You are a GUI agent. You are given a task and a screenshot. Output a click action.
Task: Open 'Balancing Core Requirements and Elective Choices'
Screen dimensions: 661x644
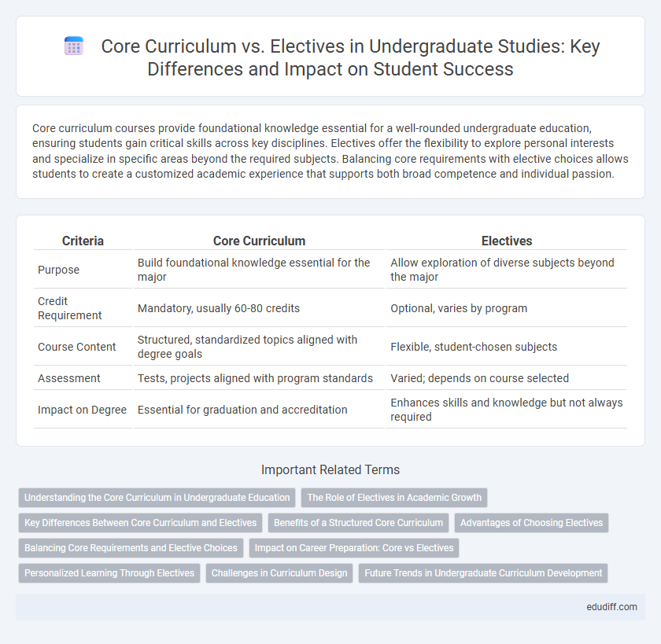(x=131, y=548)
